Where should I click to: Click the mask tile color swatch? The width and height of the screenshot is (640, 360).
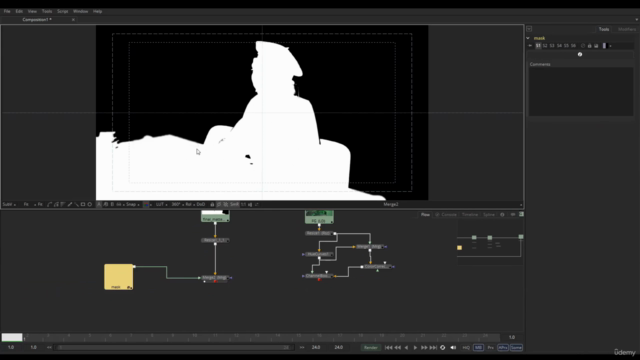click(x=604, y=46)
